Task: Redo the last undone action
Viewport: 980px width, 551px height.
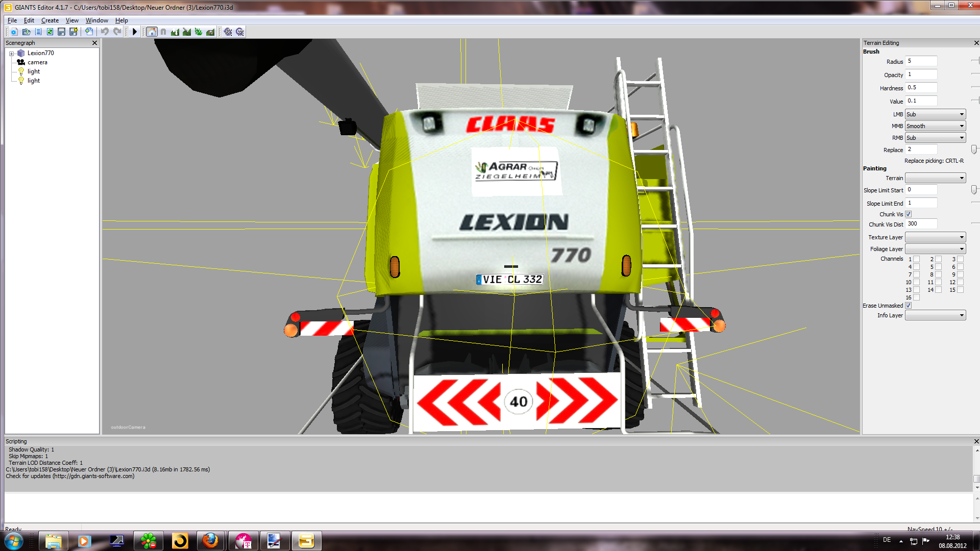Action: coord(117,32)
